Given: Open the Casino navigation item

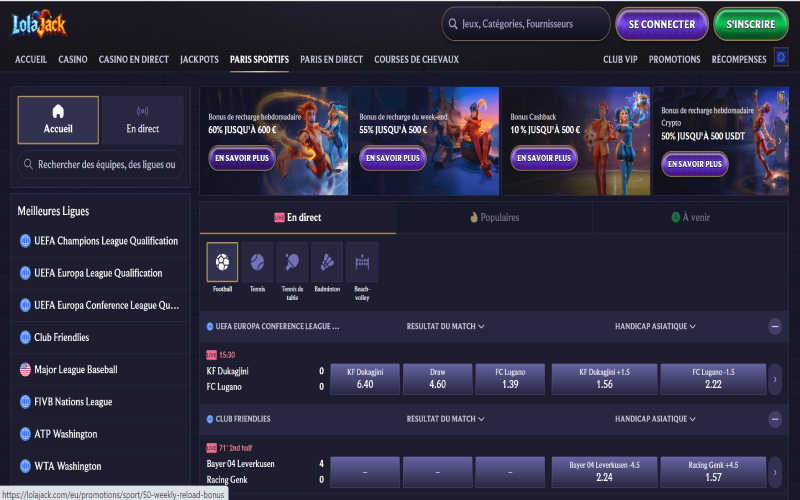Looking at the screenshot, I should (x=72, y=59).
